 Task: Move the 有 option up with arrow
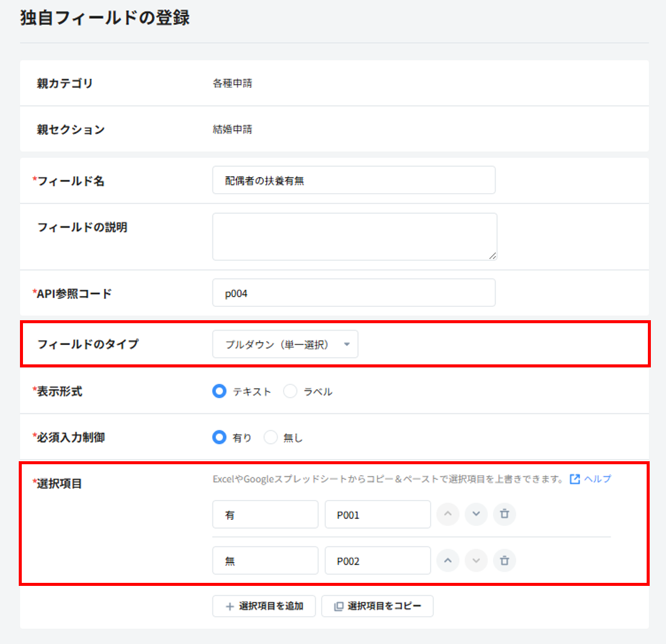click(x=448, y=514)
